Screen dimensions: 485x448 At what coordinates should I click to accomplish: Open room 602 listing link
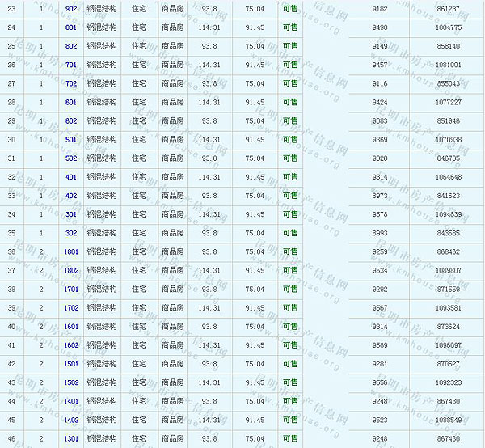(71, 121)
